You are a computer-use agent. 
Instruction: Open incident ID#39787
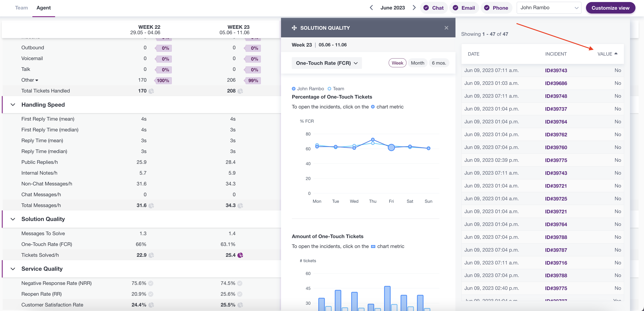tap(556, 250)
